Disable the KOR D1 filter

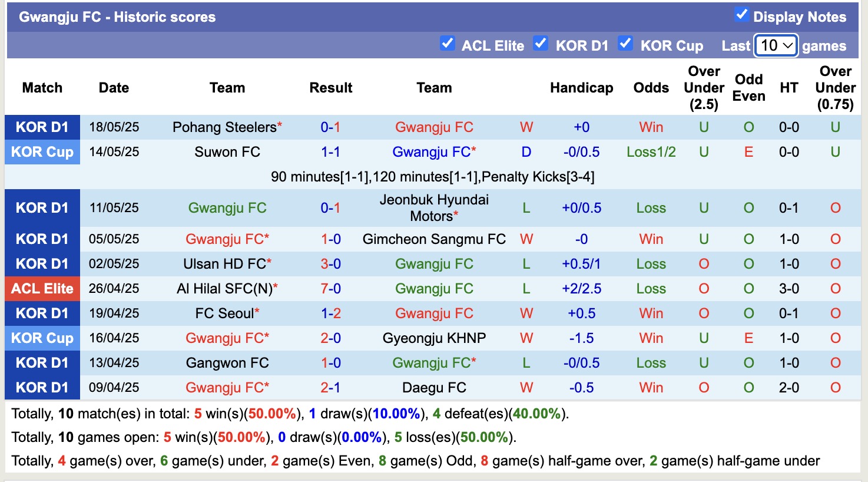point(541,42)
